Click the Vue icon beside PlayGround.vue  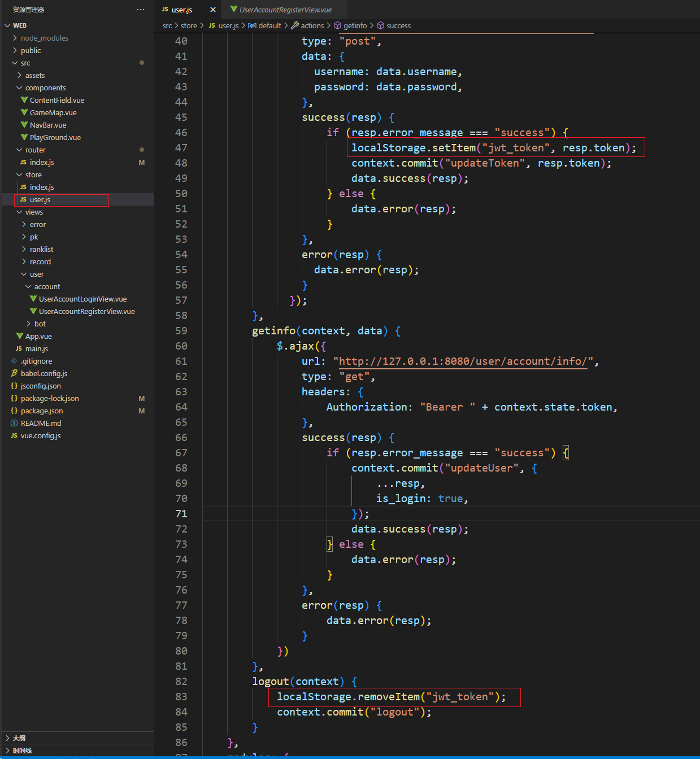[x=24, y=137]
